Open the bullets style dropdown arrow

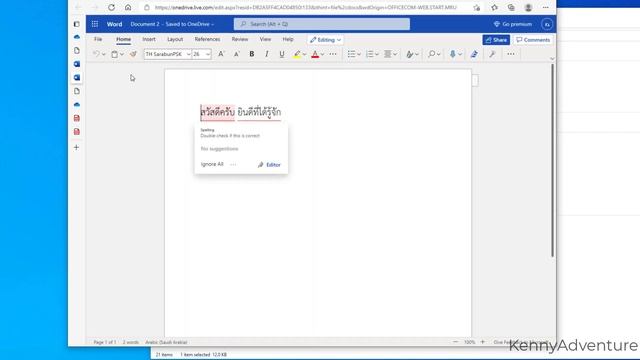pyautogui.click(x=359, y=54)
